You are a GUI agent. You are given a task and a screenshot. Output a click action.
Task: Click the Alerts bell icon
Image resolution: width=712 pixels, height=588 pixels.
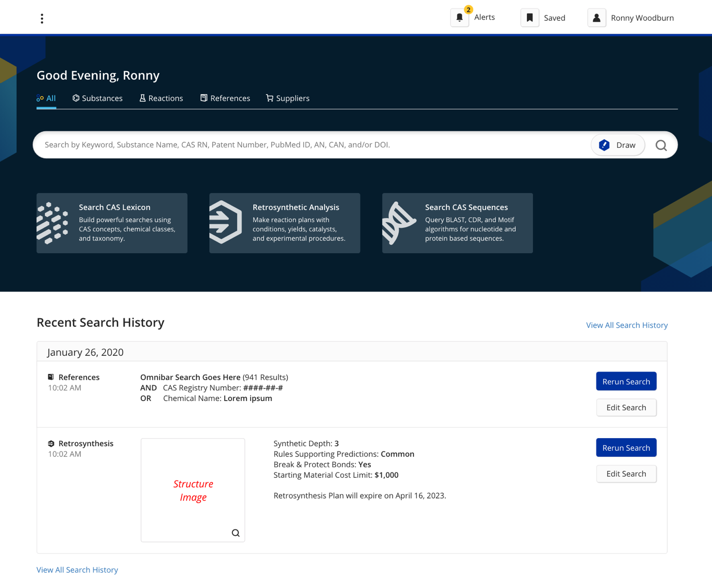(x=460, y=18)
